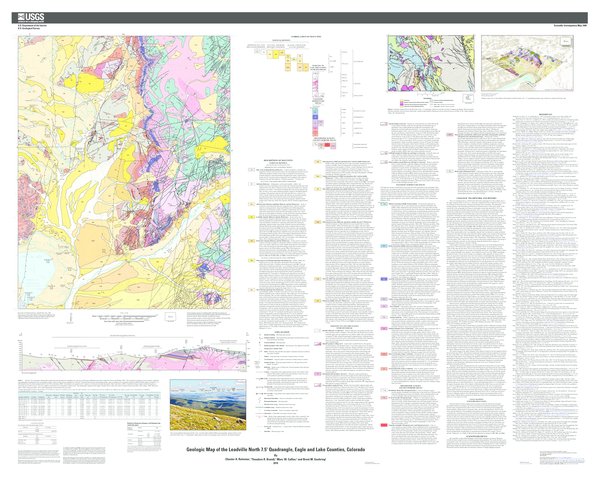Pick the light blue map-unit swatch in the unit descriptions
Viewport: 600px width, 479px height.
[x=384, y=246]
